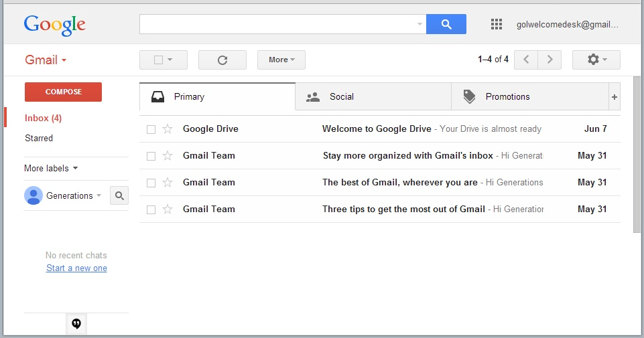
Task: Click the '1–4 of 4' message count
Action: point(493,60)
